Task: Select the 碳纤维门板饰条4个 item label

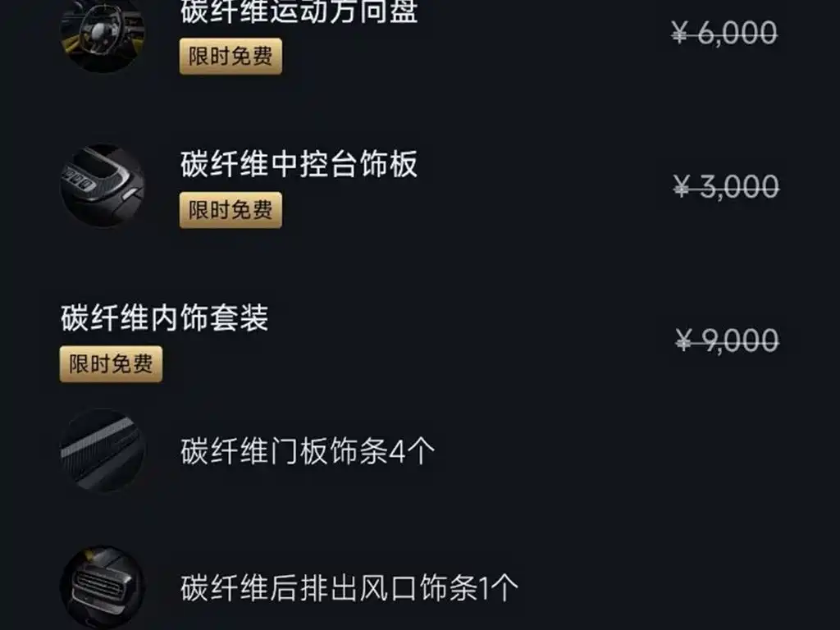Action: pyautogui.click(x=308, y=451)
